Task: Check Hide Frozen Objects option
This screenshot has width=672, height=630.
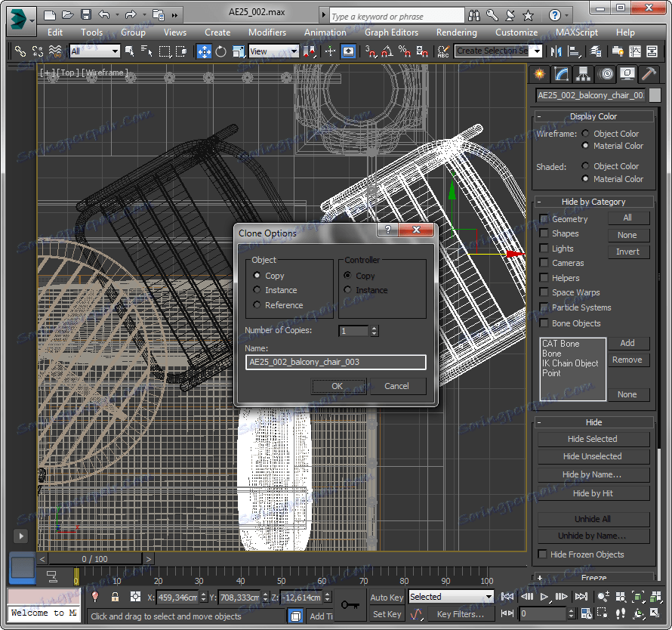Action: click(x=542, y=554)
